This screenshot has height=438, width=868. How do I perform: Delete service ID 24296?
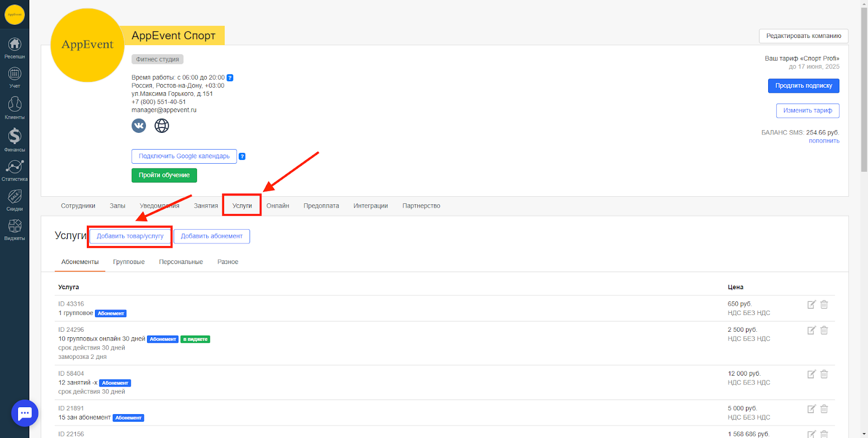[x=824, y=331]
